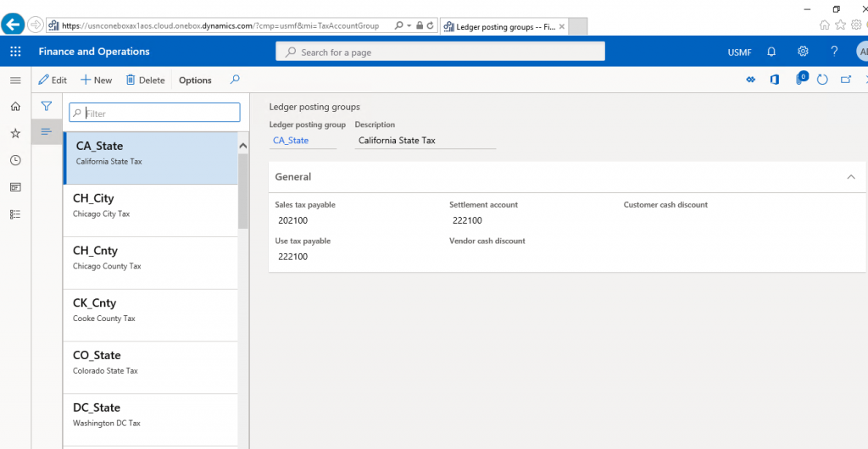This screenshot has width=868, height=449.
Task: Click the browser forward arrow
Action: (x=35, y=25)
